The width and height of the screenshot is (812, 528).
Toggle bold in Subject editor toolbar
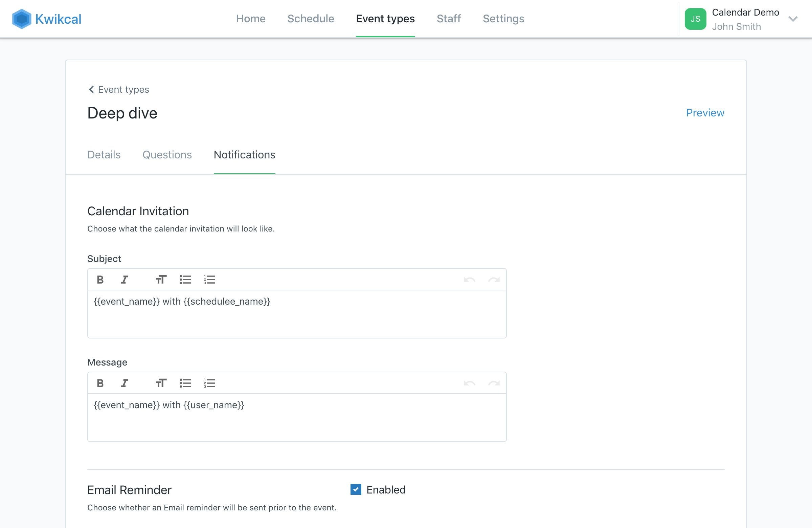point(100,280)
